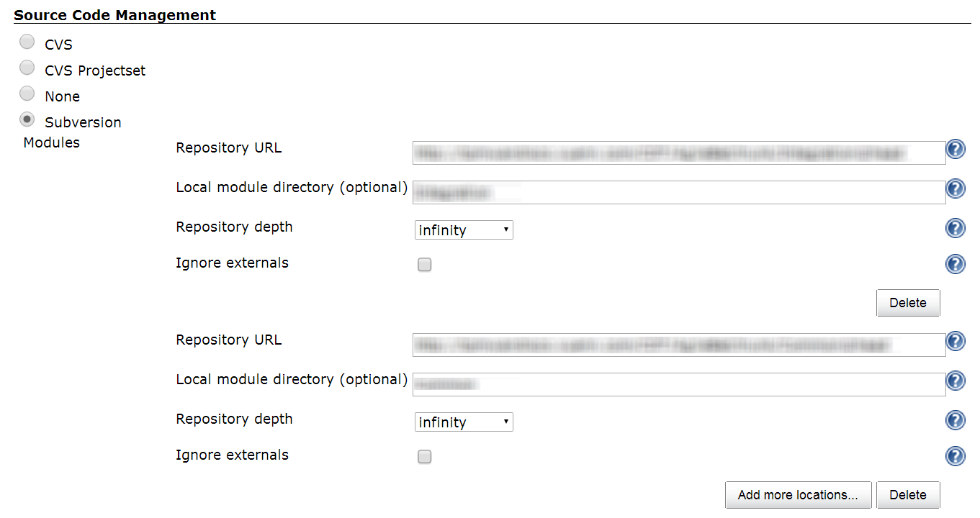Select the CVS Projectset radio option
The image size is (980, 518).
27,68
